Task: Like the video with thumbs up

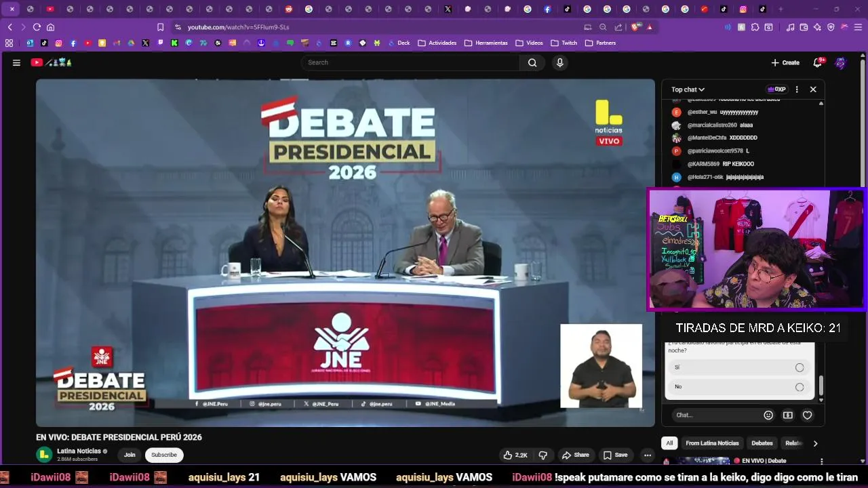Action: click(x=515, y=455)
